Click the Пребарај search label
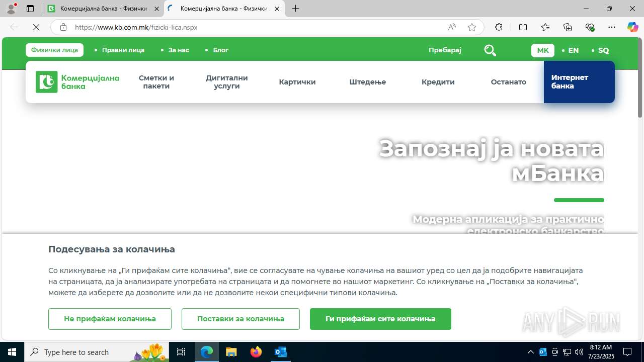Screen dimensions: 644x362 pos(445,50)
